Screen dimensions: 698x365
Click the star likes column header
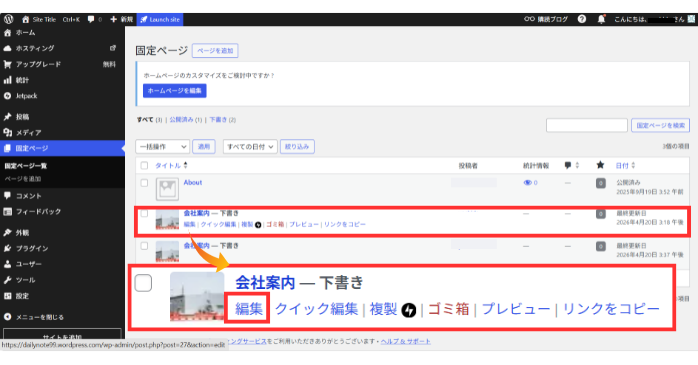[600, 165]
